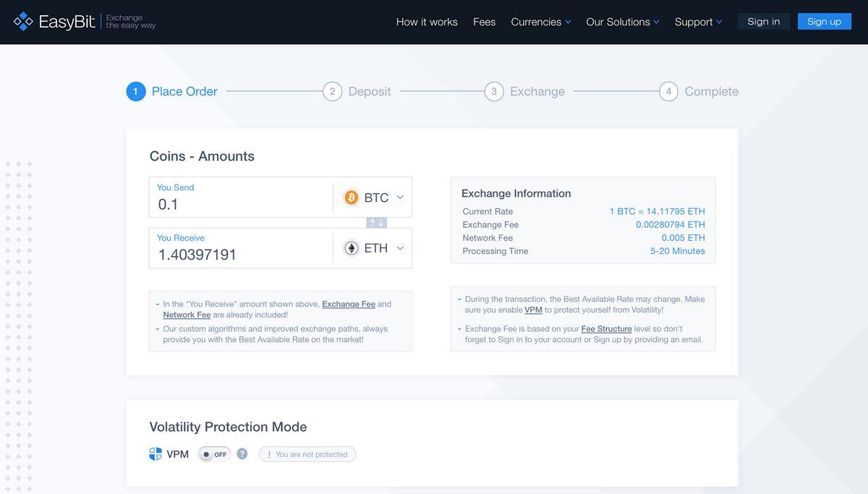Click the Ethereum coin icon
The height and width of the screenshot is (494, 868).
[x=352, y=248]
